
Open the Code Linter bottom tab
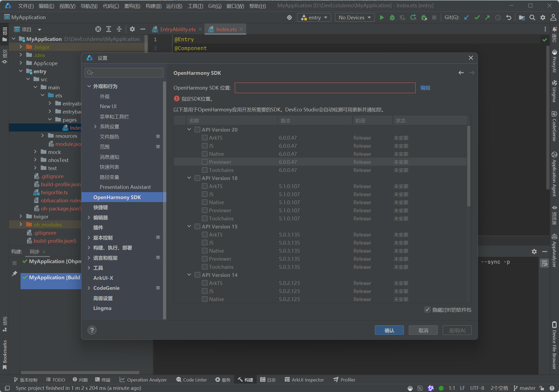(x=192, y=380)
